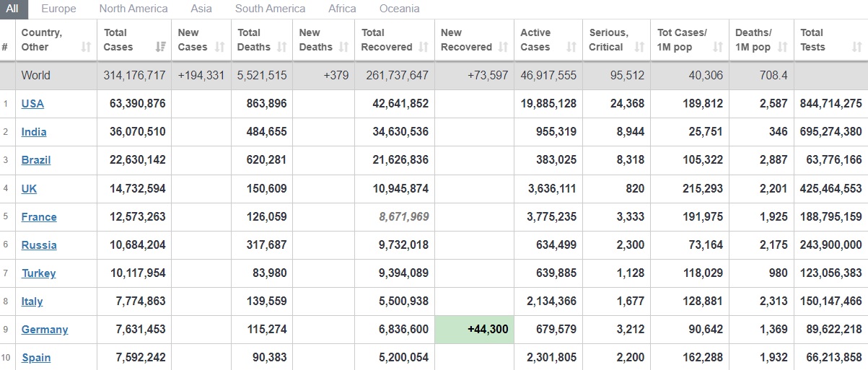
Task: Click Germany's new recovered +44,300 cell
Action: click(x=475, y=329)
